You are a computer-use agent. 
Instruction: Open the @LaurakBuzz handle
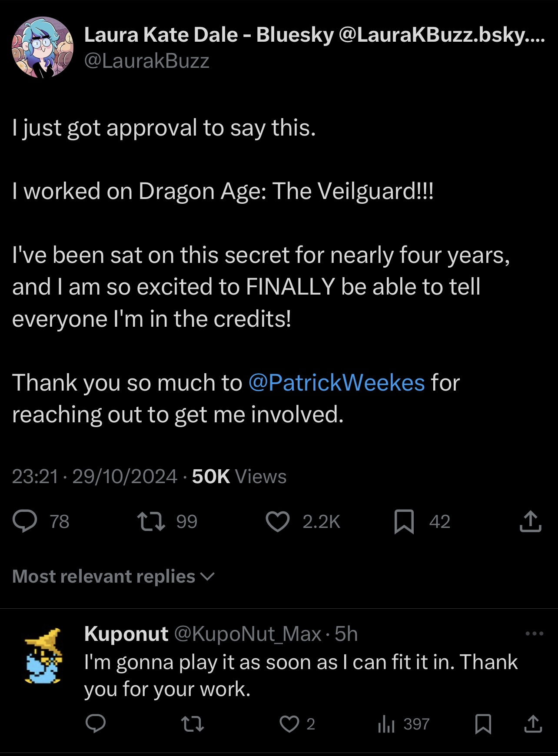[x=146, y=61]
